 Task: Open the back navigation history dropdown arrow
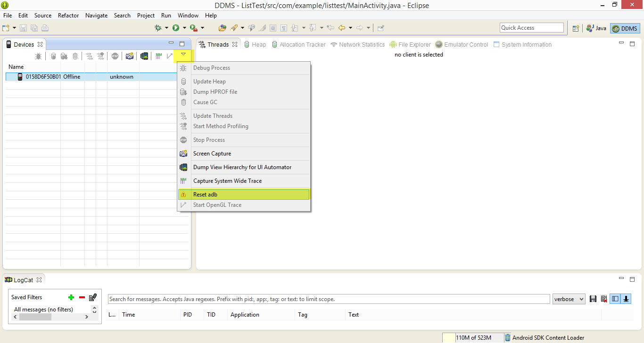coord(350,28)
